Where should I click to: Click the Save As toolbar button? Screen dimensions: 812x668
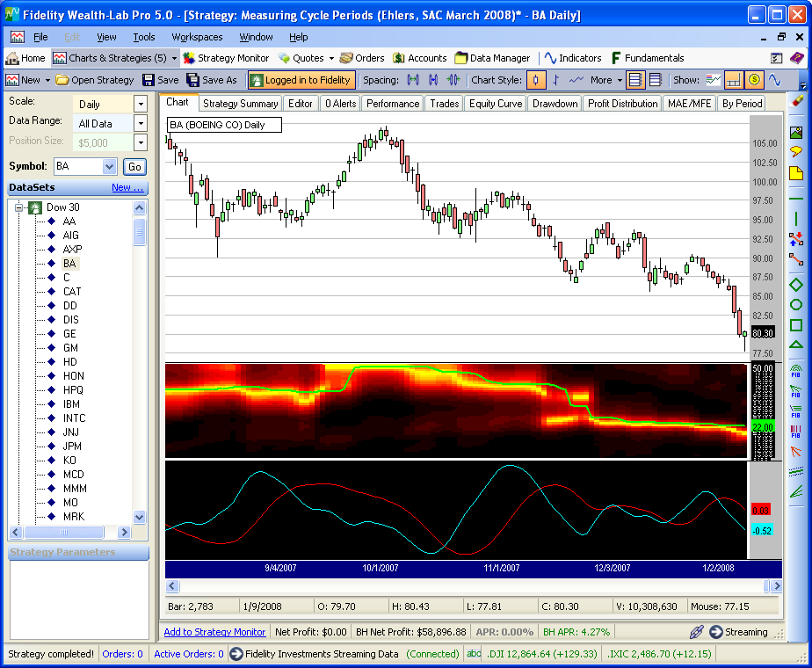pyautogui.click(x=211, y=80)
